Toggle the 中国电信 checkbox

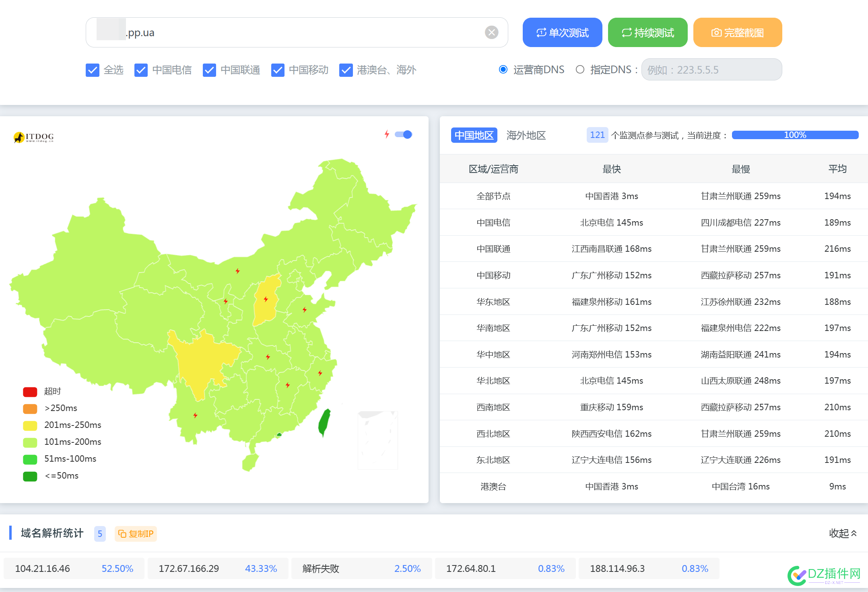pos(141,70)
